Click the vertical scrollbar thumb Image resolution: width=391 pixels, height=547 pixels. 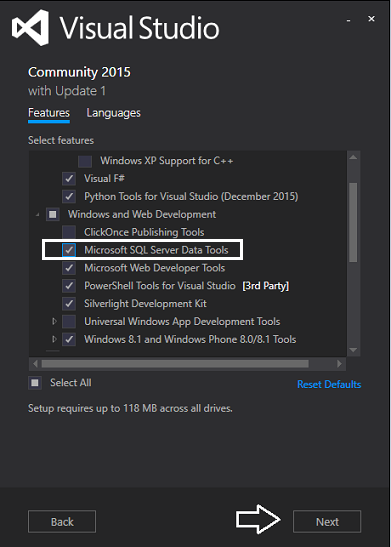(353, 222)
